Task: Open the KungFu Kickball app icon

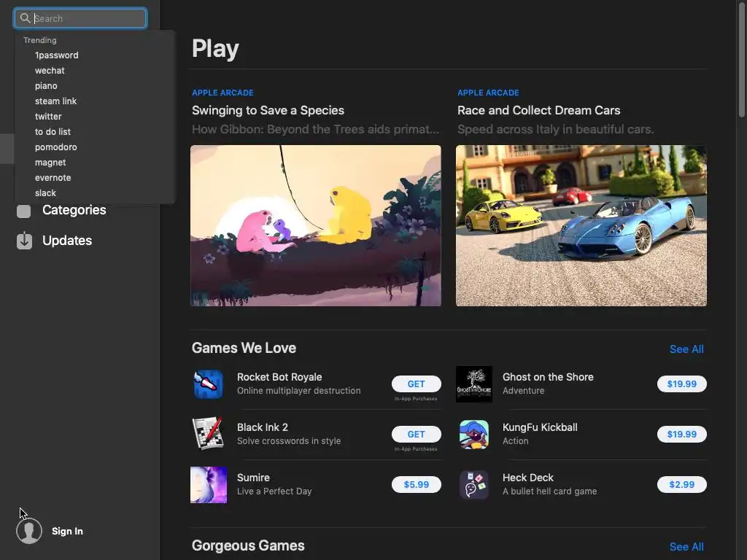Action: tap(473, 434)
